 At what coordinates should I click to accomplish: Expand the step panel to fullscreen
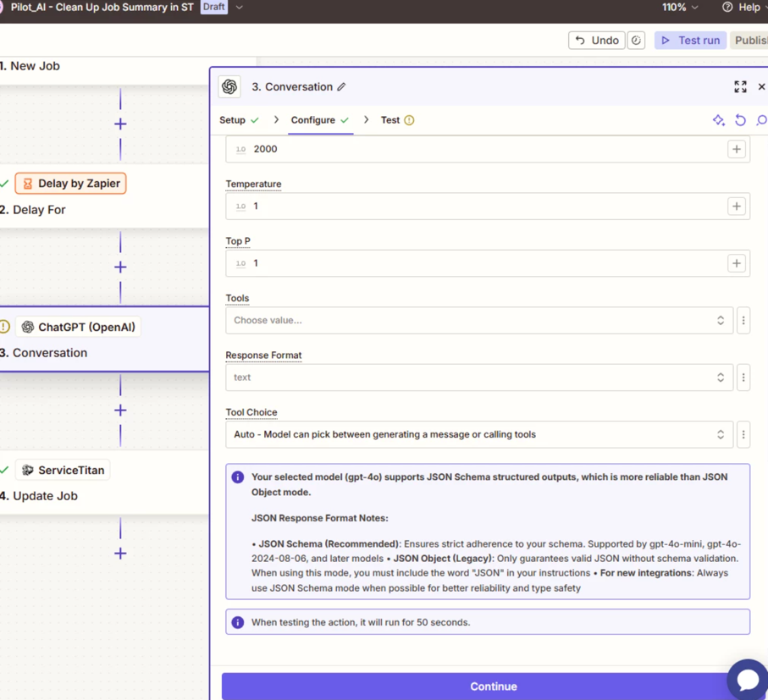[x=740, y=86]
